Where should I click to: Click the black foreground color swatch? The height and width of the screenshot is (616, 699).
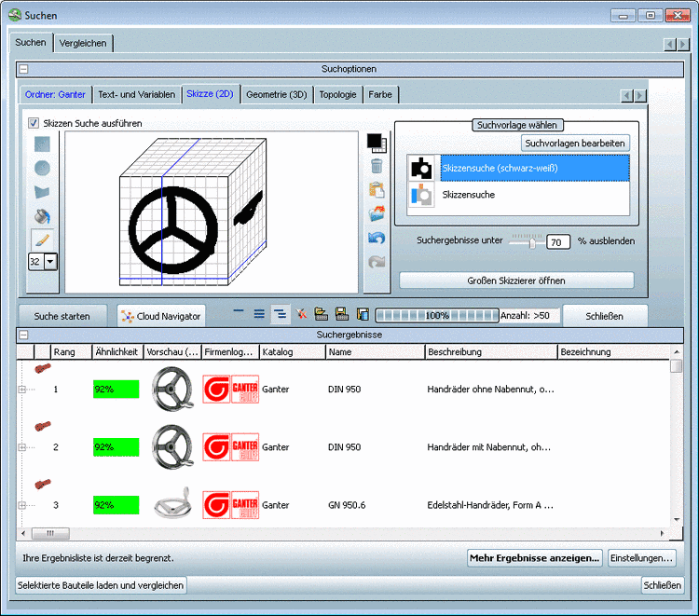click(x=374, y=140)
